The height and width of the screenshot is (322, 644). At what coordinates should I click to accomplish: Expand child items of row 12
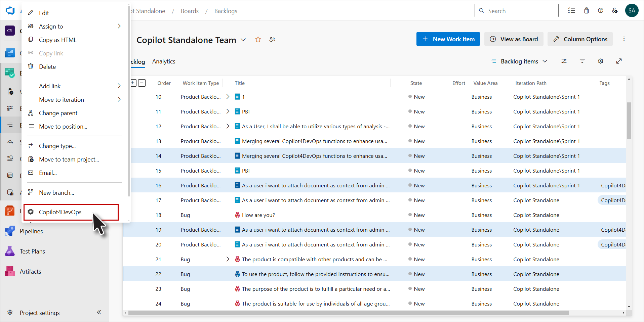228,126
